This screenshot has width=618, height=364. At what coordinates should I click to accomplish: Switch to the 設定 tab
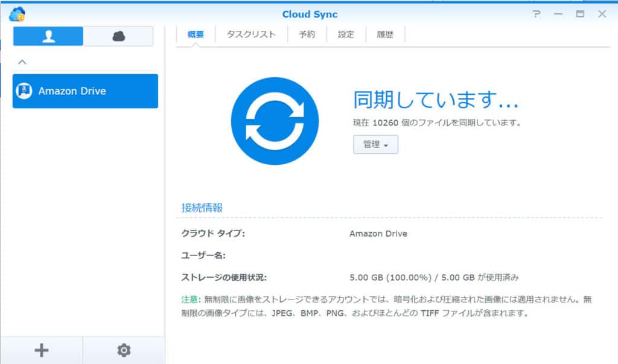click(x=346, y=34)
